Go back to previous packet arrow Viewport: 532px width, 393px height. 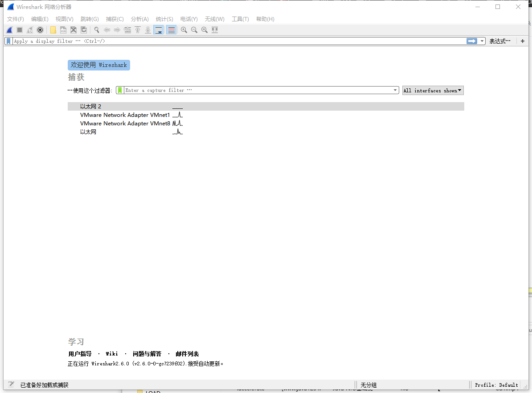click(107, 30)
